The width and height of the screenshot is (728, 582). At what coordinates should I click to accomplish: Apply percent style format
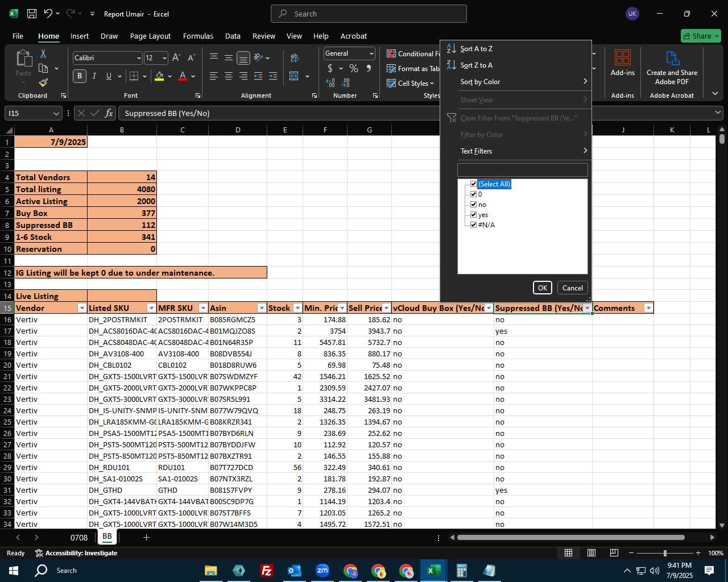coord(354,68)
